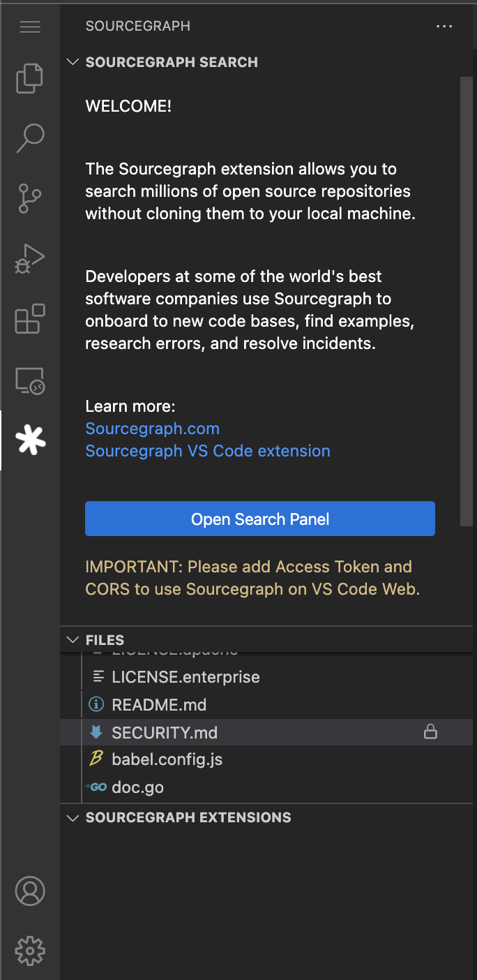Click the Go icon beside doc.go
This screenshot has width=477, height=980.
click(96, 787)
